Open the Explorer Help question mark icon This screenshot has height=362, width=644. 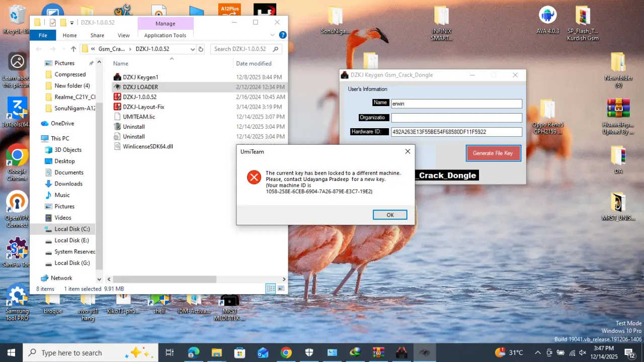click(283, 35)
